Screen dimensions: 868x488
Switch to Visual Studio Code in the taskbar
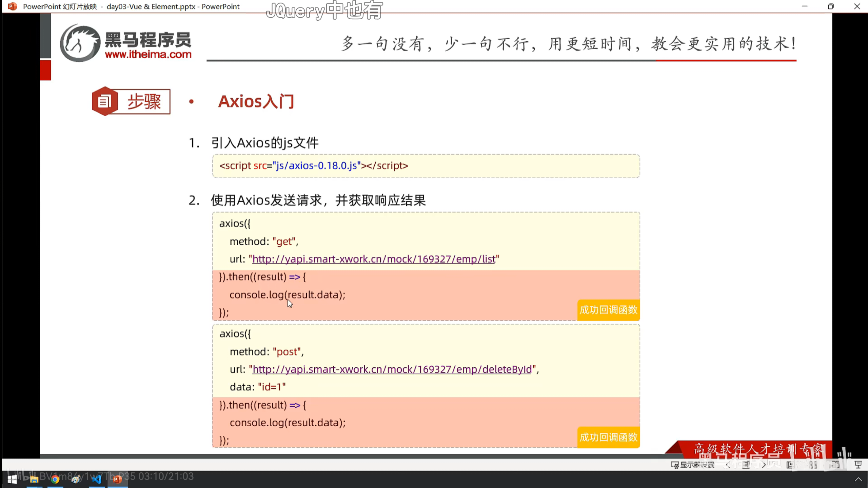click(97, 479)
